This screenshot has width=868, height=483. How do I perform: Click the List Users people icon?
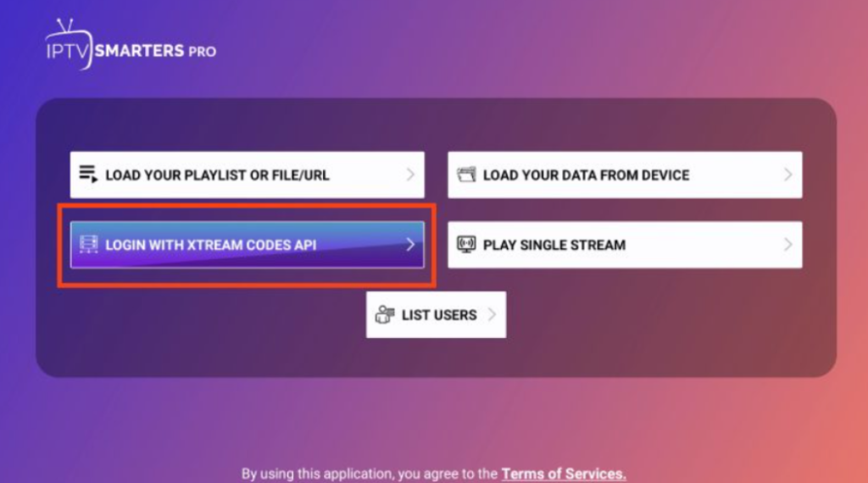(x=385, y=314)
